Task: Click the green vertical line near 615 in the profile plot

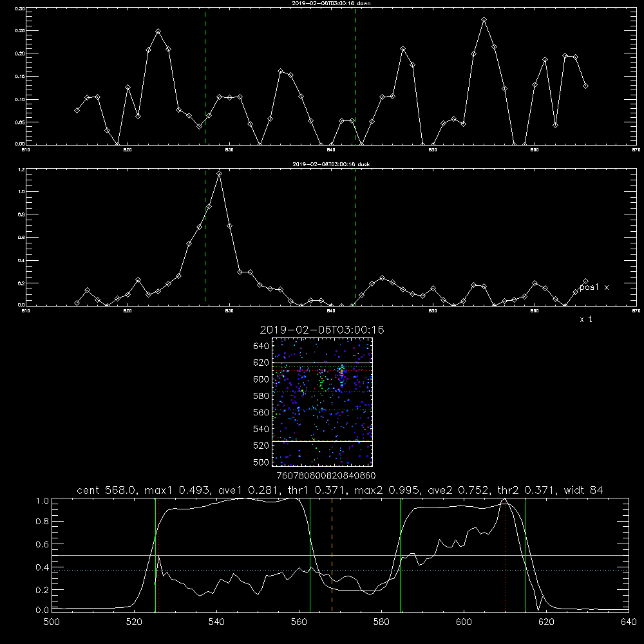Action: 526,555
